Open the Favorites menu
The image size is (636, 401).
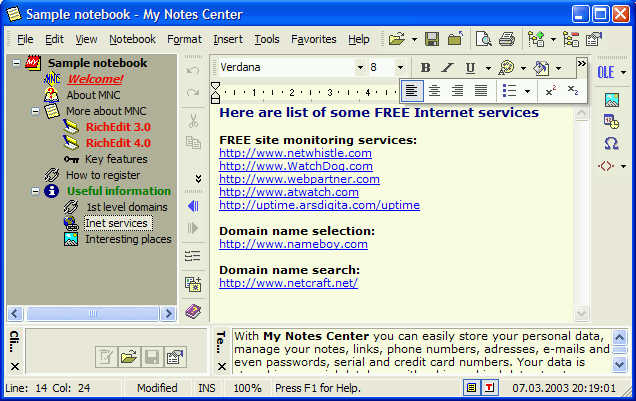314,39
